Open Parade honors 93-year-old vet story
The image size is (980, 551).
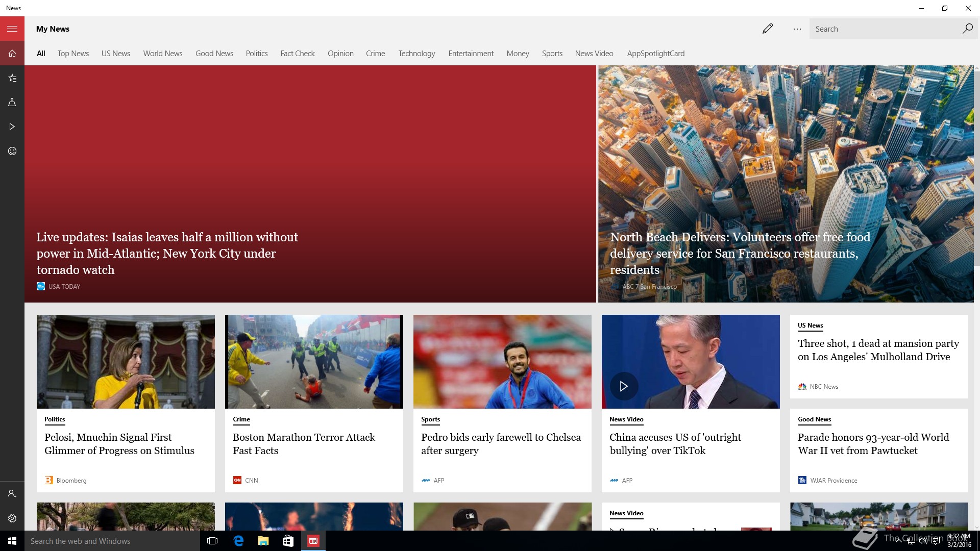pos(873,444)
